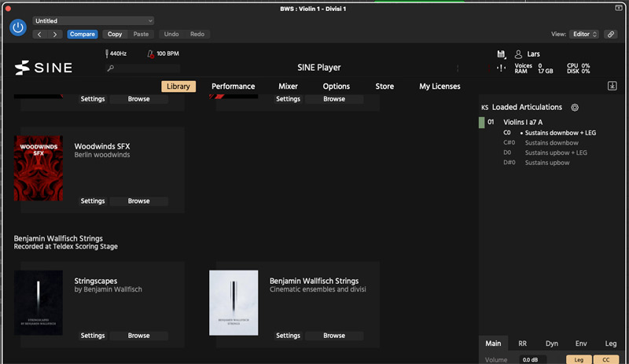Click the MIDI panic warning icon
The image size is (629, 364).
tap(502, 68)
